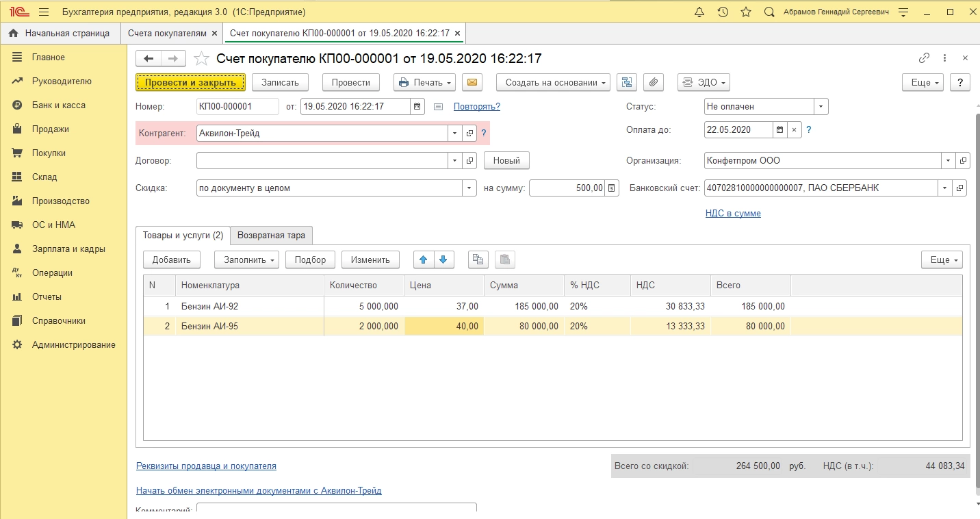Screen dimensions: 980x519
Task: Copy selected rows icon in table toolbar
Action: coord(478,259)
